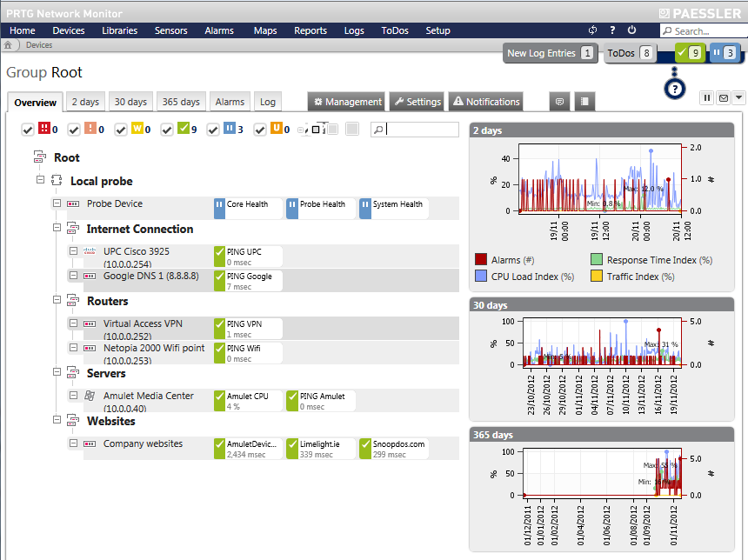Click the Devices breadcrumb link

point(39,45)
